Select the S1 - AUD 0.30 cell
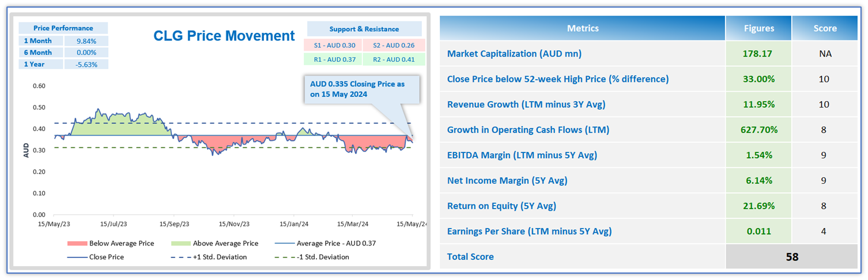The width and height of the screenshot is (868, 280). pyautogui.click(x=333, y=45)
